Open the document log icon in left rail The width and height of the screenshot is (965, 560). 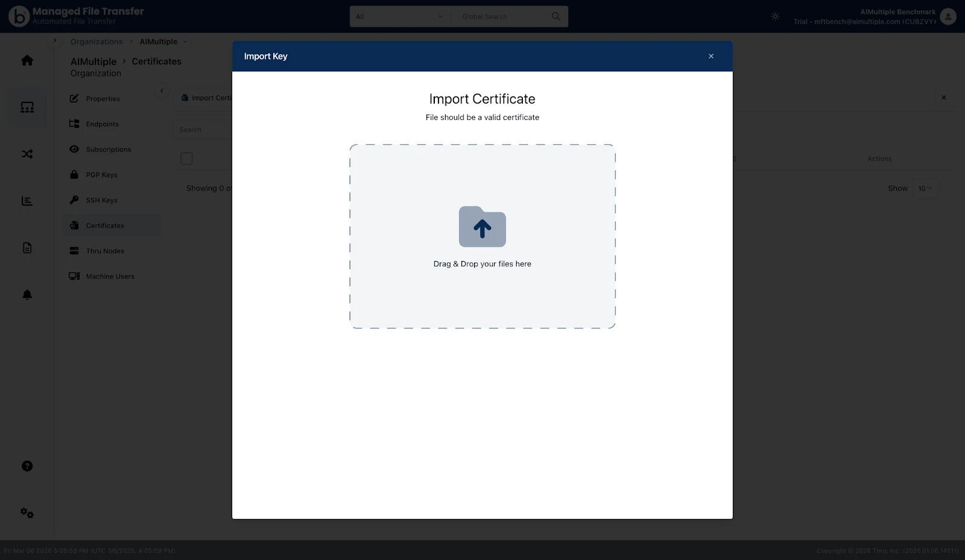tap(27, 248)
